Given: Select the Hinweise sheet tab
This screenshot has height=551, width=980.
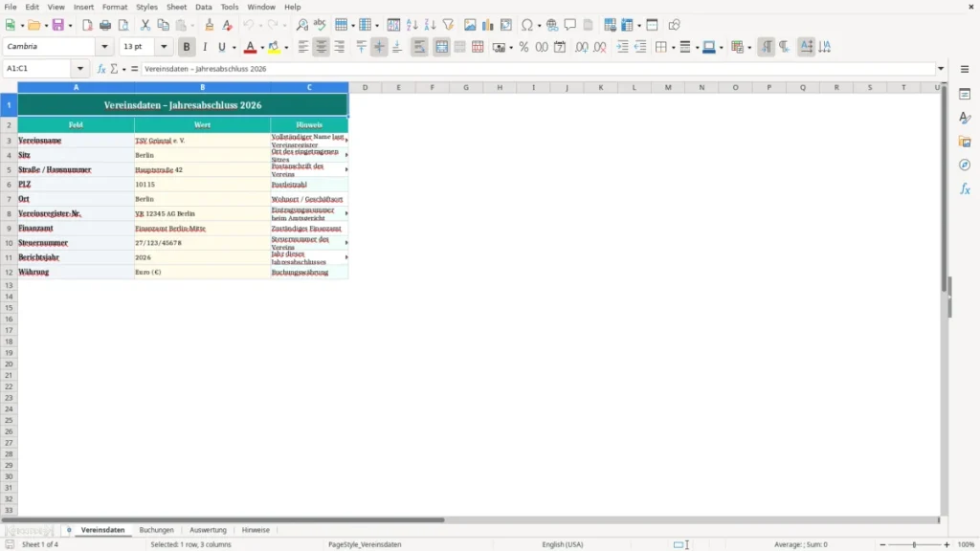Looking at the screenshot, I should coord(256,530).
